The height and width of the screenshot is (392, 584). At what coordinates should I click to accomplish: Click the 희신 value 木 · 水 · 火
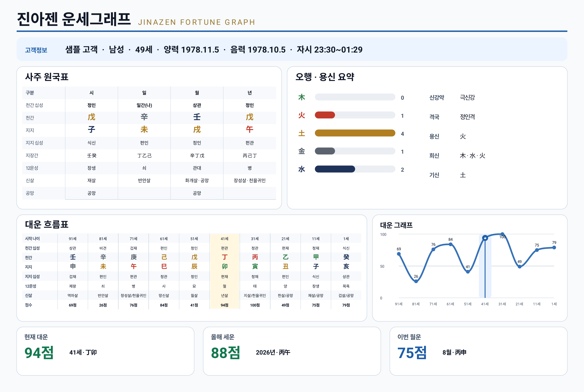(473, 156)
